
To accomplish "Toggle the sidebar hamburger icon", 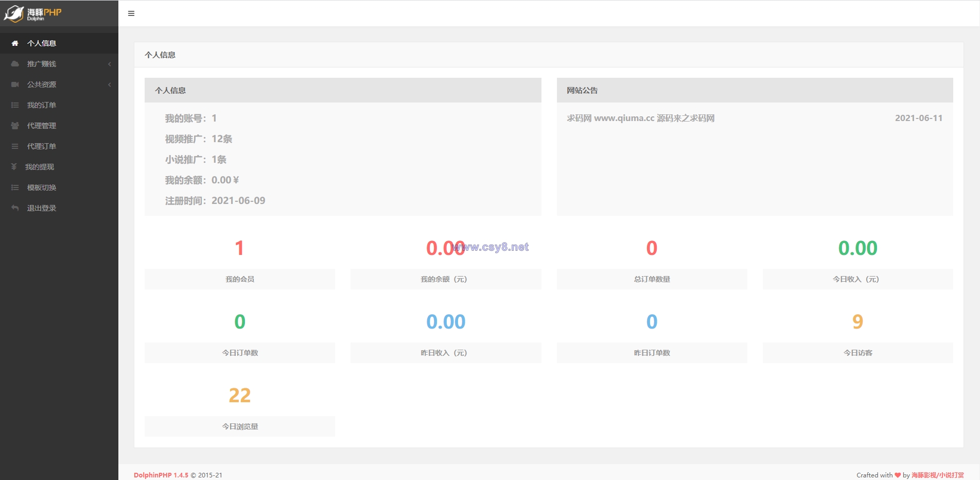I will [x=131, y=13].
